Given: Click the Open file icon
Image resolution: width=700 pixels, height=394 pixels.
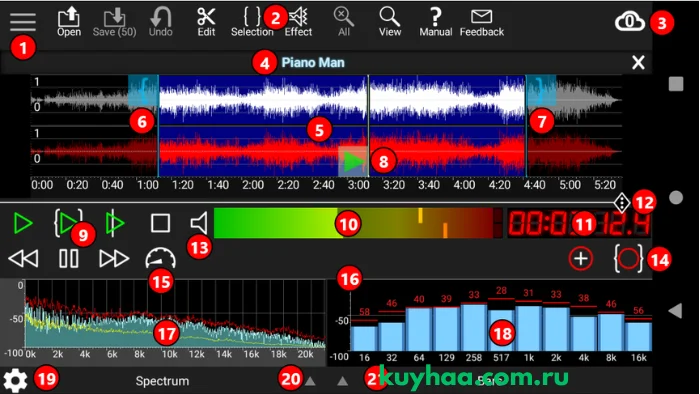Looking at the screenshot, I should tap(69, 23).
